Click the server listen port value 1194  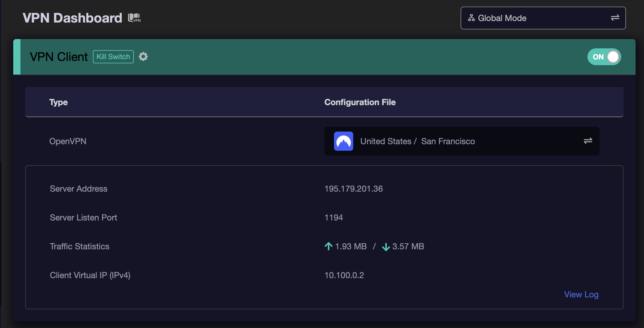pos(334,217)
